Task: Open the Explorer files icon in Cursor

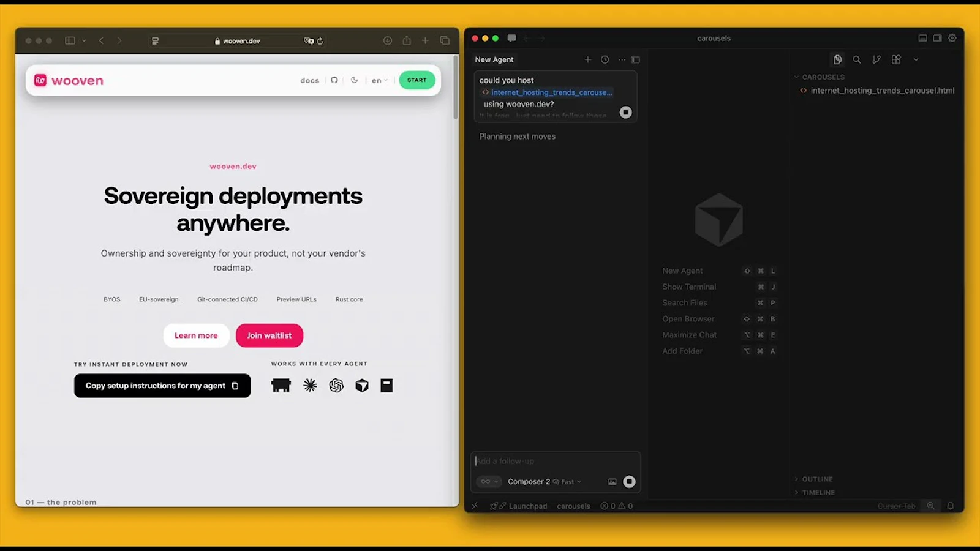Action: pos(837,59)
